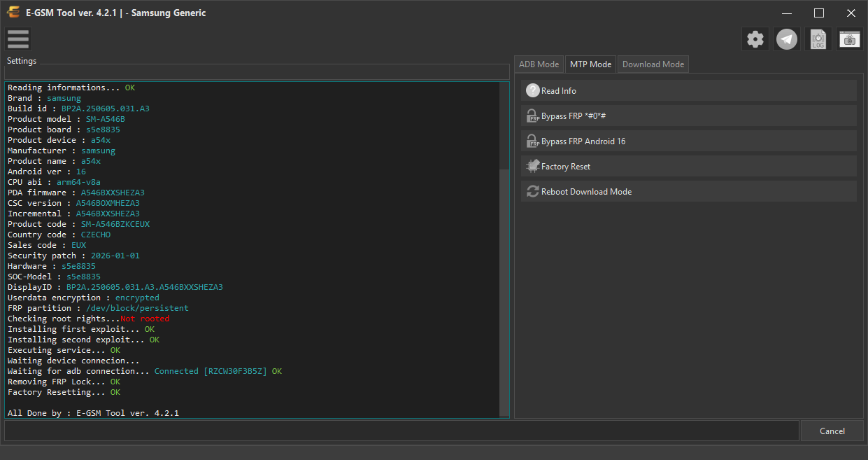868x460 pixels.
Task: Click the CPU abi arm64-v8a value
Action: click(78, 182)
